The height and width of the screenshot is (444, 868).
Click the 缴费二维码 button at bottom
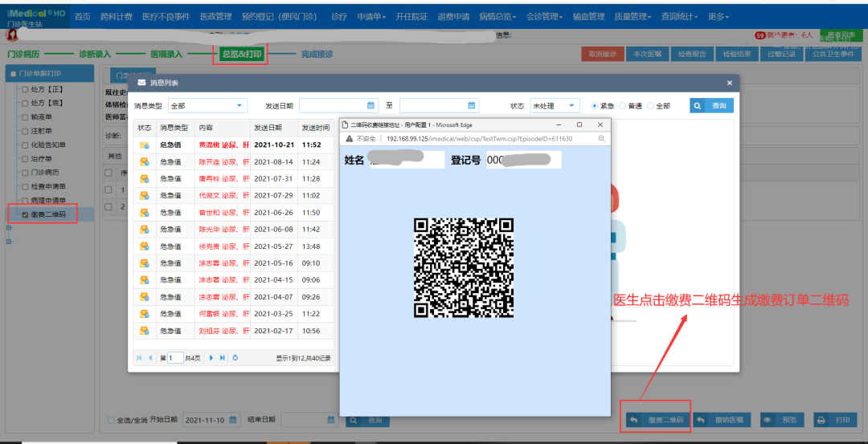pos(659,420)
